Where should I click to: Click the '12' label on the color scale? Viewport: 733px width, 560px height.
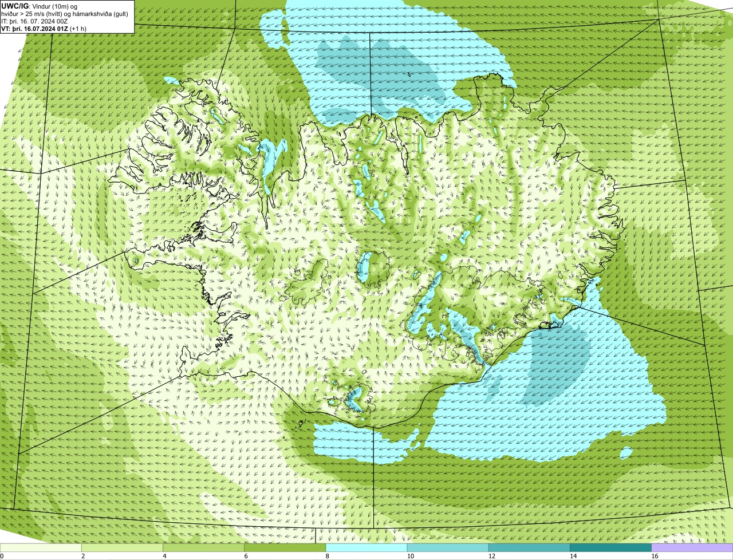[x=491, y=556]
